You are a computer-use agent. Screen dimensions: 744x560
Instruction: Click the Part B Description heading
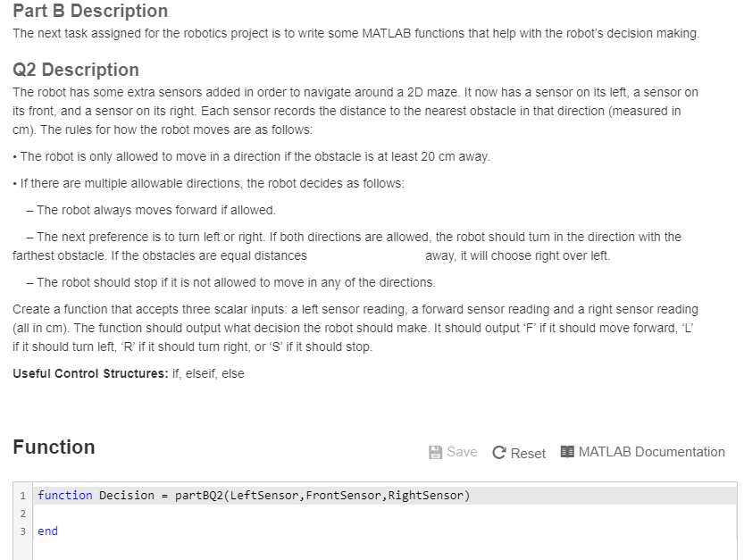(x=89, y=12)
